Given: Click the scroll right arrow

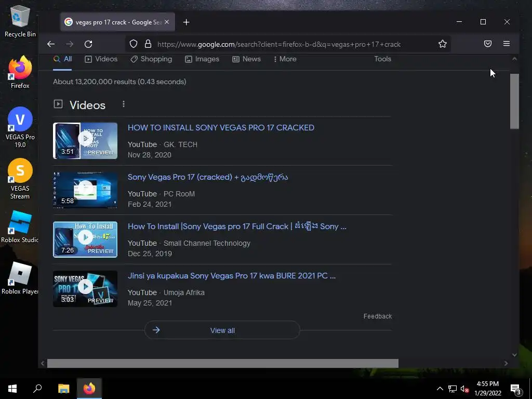Looking at the screenshot, I should (x=506, y=363).
